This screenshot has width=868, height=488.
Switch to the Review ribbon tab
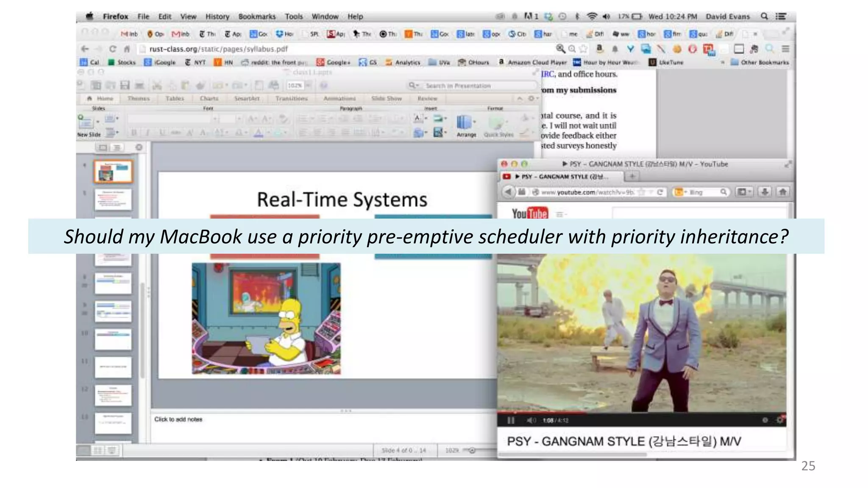[427, 98]
